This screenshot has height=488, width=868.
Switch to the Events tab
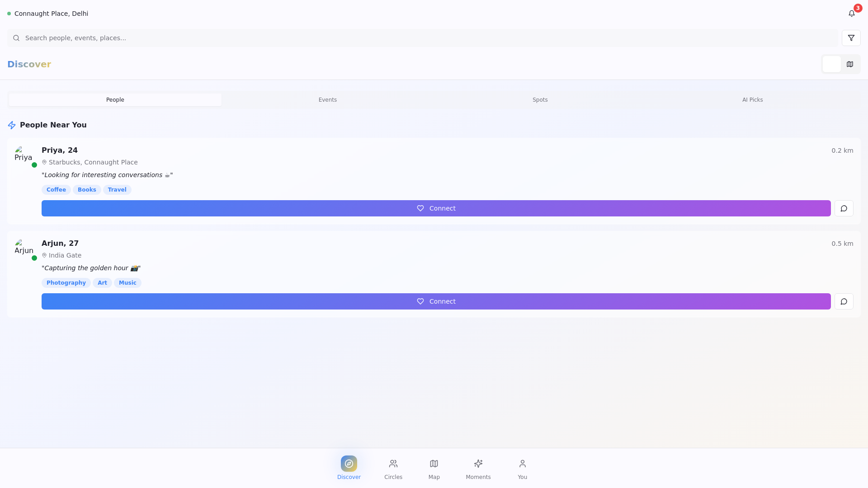tap(327, 100)
